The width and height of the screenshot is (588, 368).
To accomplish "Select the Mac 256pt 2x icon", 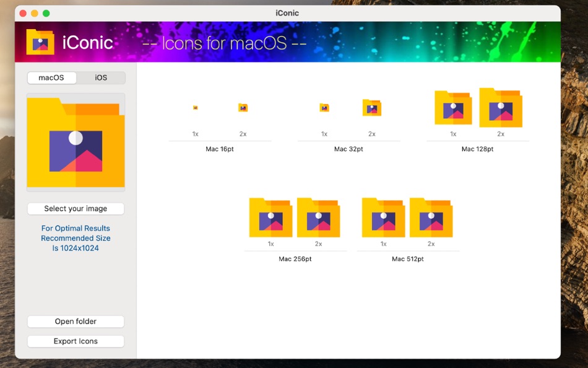I will tap(318, 217).
